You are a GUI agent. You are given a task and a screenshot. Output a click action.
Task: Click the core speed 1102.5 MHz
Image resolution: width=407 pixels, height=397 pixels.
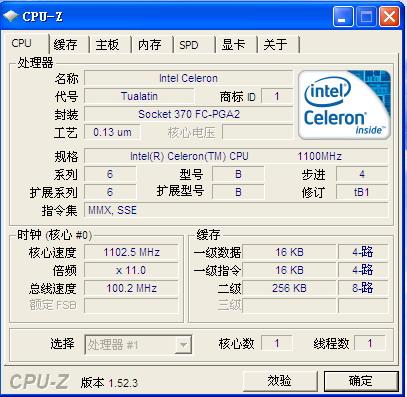[x=131, y=252]
